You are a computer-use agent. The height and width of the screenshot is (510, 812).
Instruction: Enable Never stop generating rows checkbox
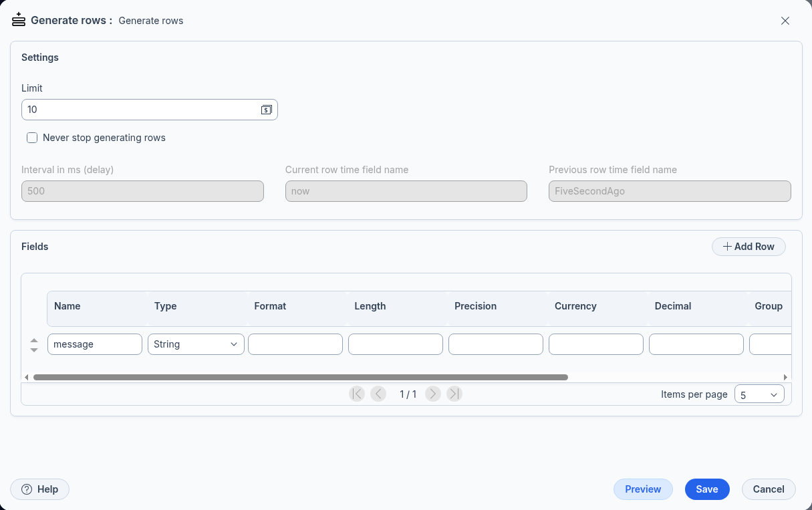(x=32, y=138)
